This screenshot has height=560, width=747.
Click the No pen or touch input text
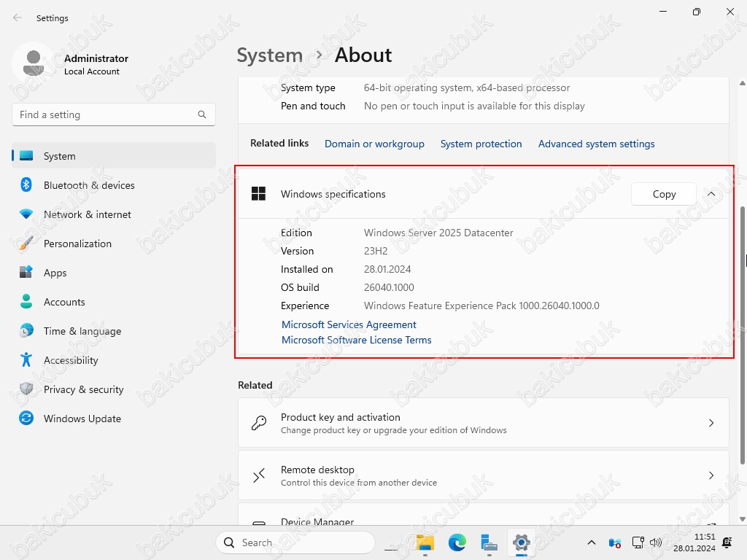(x=474, y=106)
